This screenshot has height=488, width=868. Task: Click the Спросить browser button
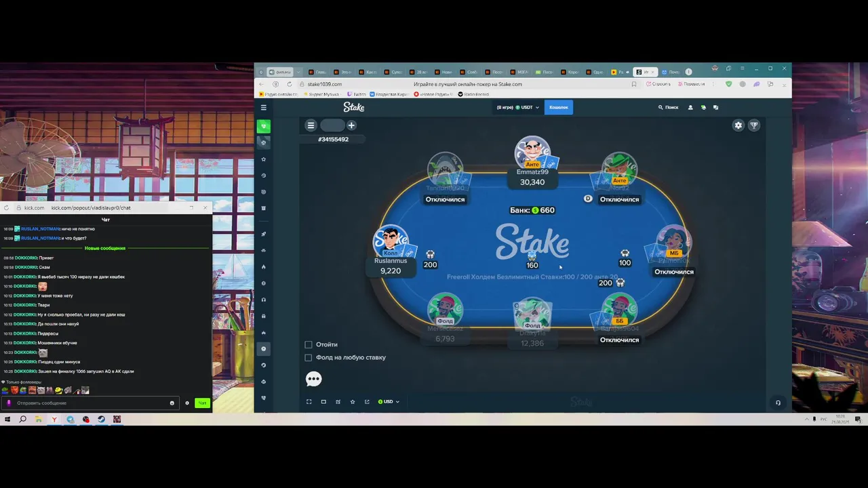658,84
